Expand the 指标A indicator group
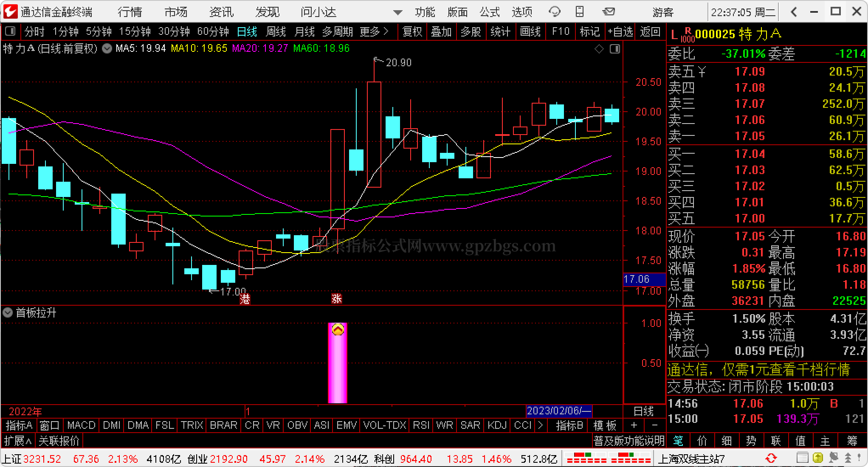Image resolution: width=868 pixels, height=467 pixels. (x=19, y=425)
